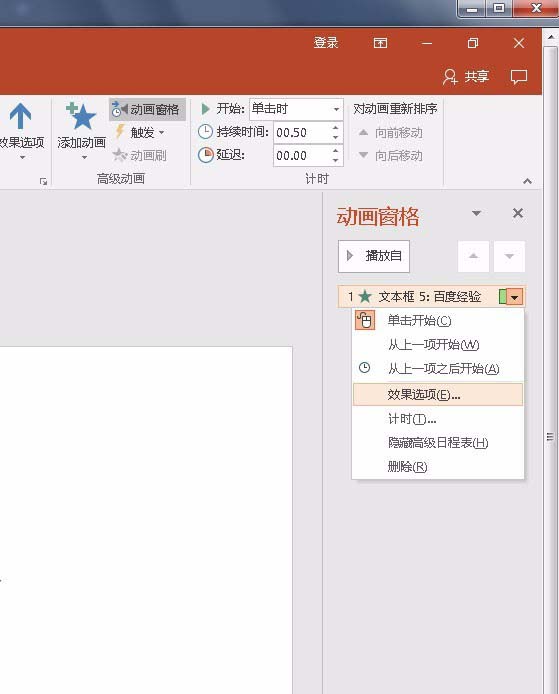Click the slide canvas white area
559x694 pixels.
point(146,520)
